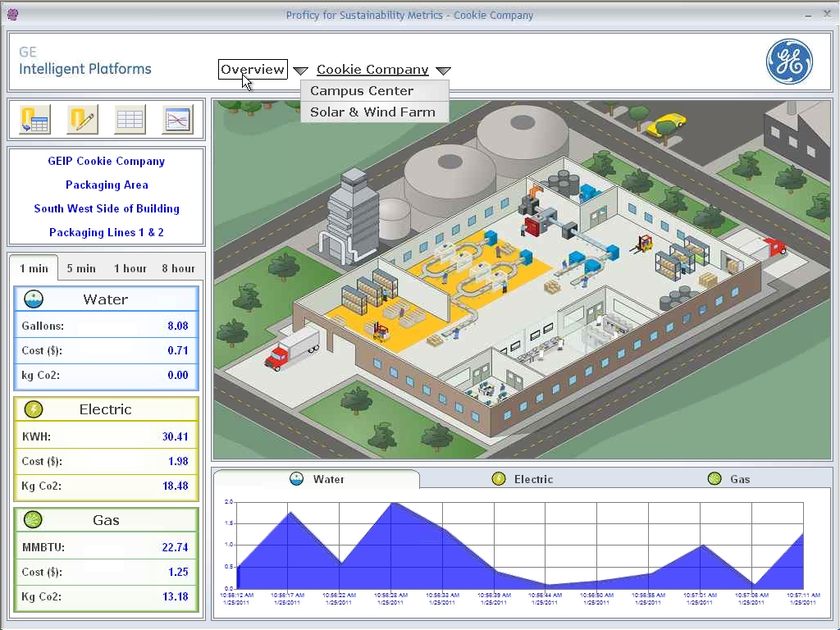Click the Electric chart tab icon

click(499, 478)
